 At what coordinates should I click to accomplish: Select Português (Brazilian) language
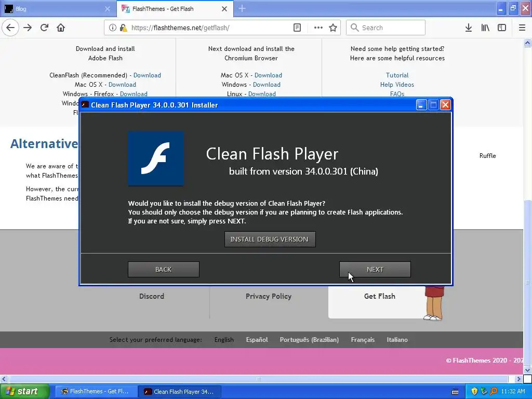point(309,340)
